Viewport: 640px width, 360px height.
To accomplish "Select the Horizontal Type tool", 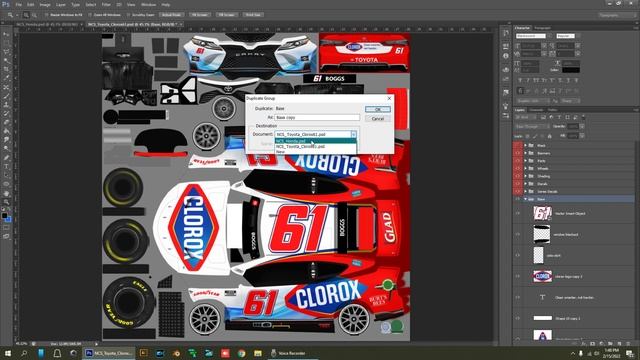I will tap(6, 167).
